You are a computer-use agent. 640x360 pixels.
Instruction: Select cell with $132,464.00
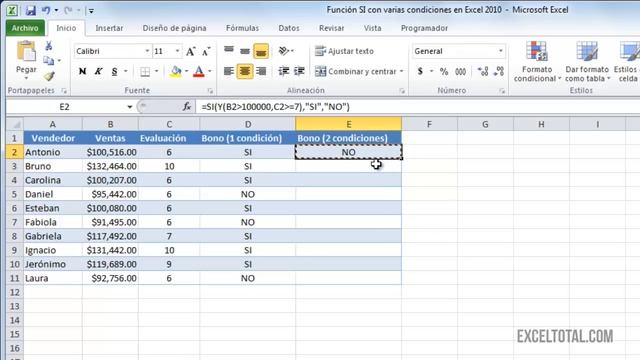click(x=110, y=166)
